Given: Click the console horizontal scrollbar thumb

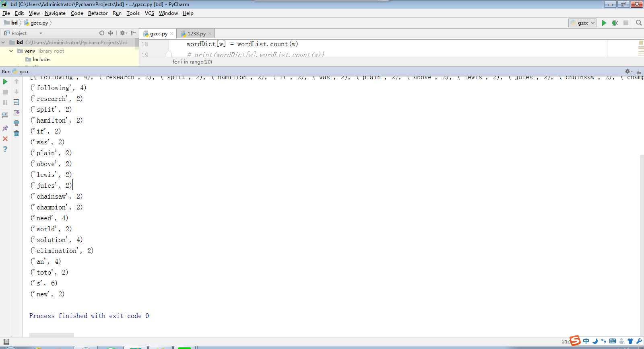Looking at the screenshot, I should [x=52, y=335].
